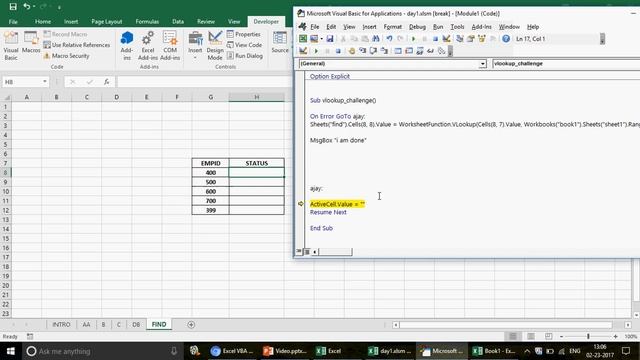Save day1.xlsm from the VBA toolbar
640x360 pixels.
click(x=330, y=39)
